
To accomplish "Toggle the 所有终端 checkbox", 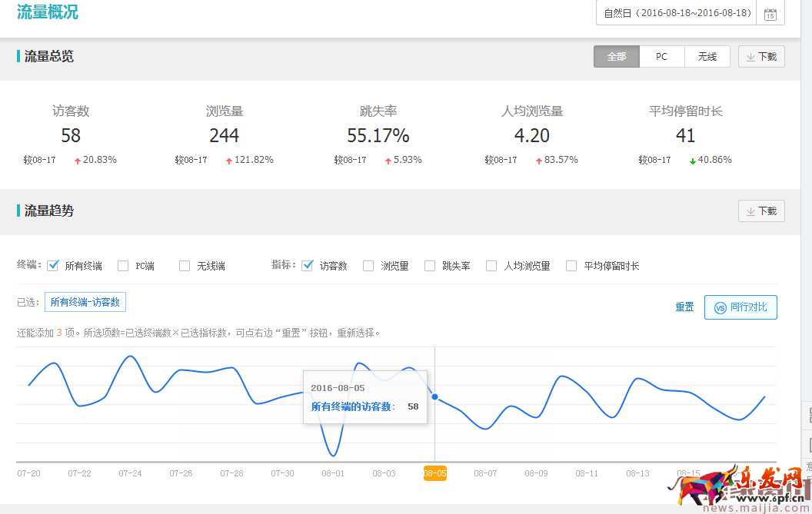I will (x=53, y=266).
